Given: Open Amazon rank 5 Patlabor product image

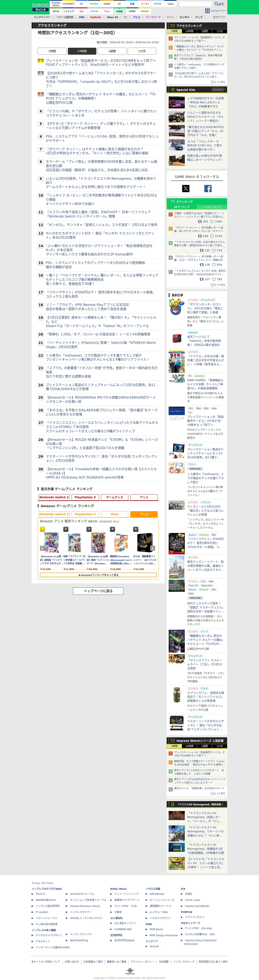Looking at the screenshot, I should click(145, 543).
